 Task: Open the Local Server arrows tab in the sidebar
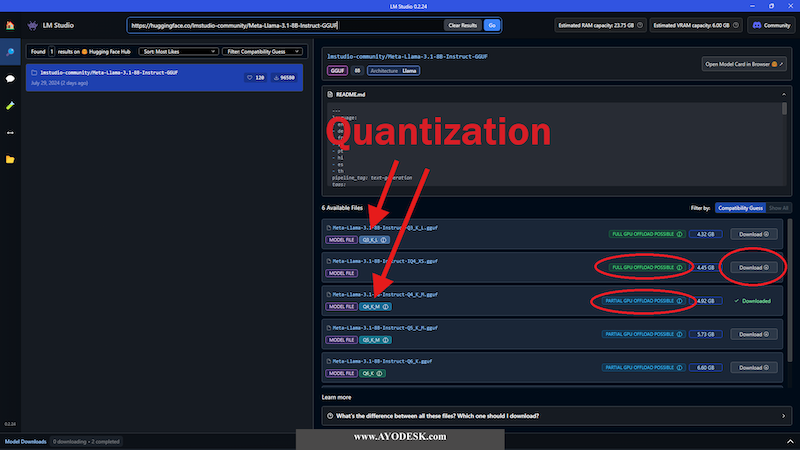(10, 133)
